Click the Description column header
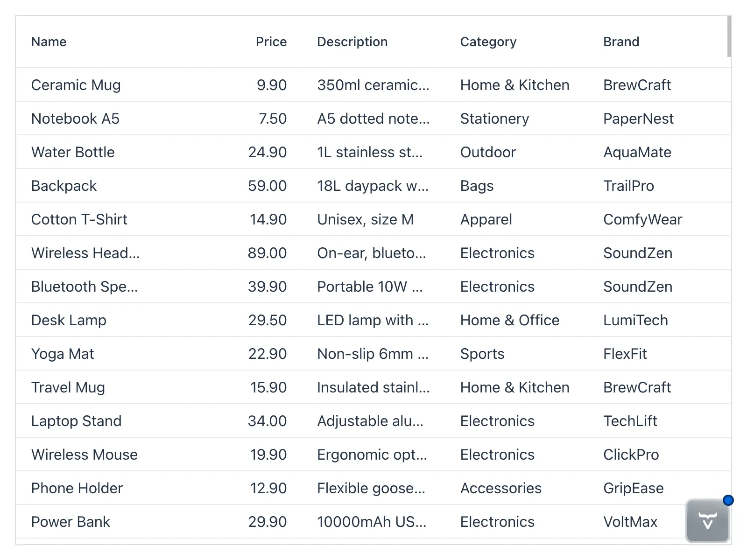Screen dimensions: 747x560 (352, 42)
